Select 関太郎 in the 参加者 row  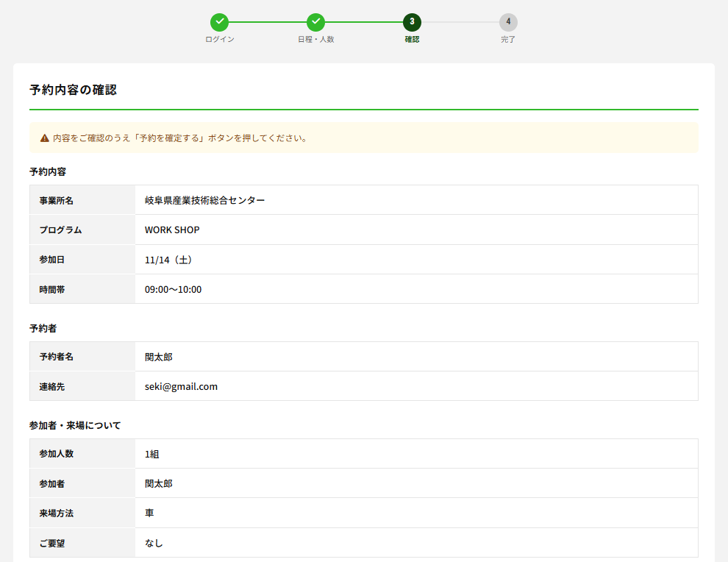pyautogui.click(x=158, y=483)
